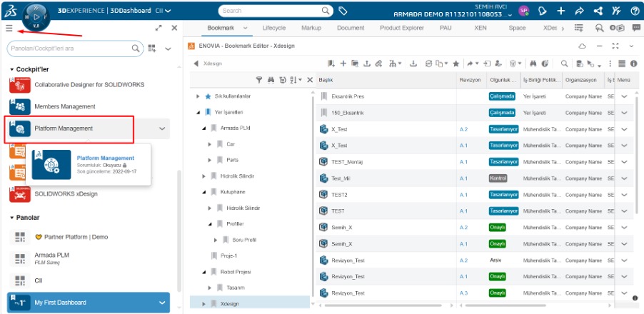Viewport: 644px width, 314px height.
Task: Click the trash delete icon in toolbar
Action: click(513, 64)
